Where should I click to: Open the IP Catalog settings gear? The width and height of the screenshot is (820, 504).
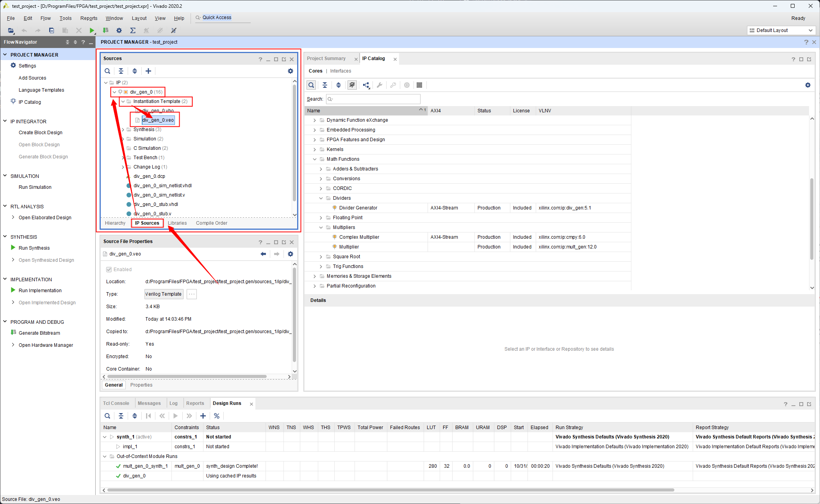click(808, 85)
